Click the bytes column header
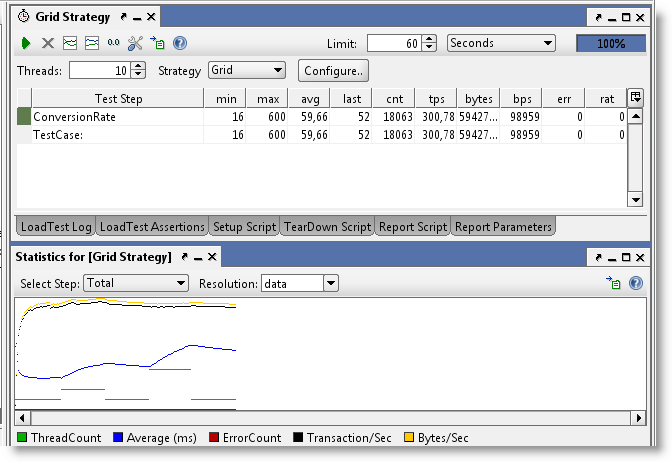 click(479, 99)
